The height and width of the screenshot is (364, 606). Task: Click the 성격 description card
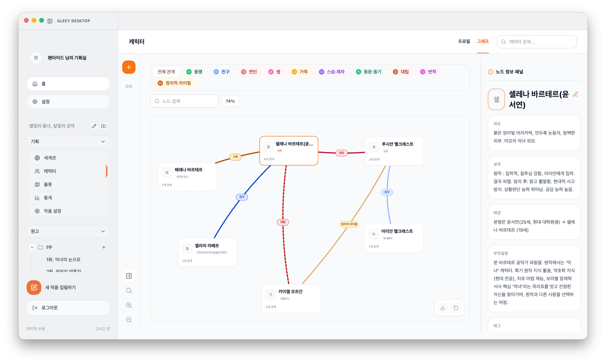pos(534,178)
